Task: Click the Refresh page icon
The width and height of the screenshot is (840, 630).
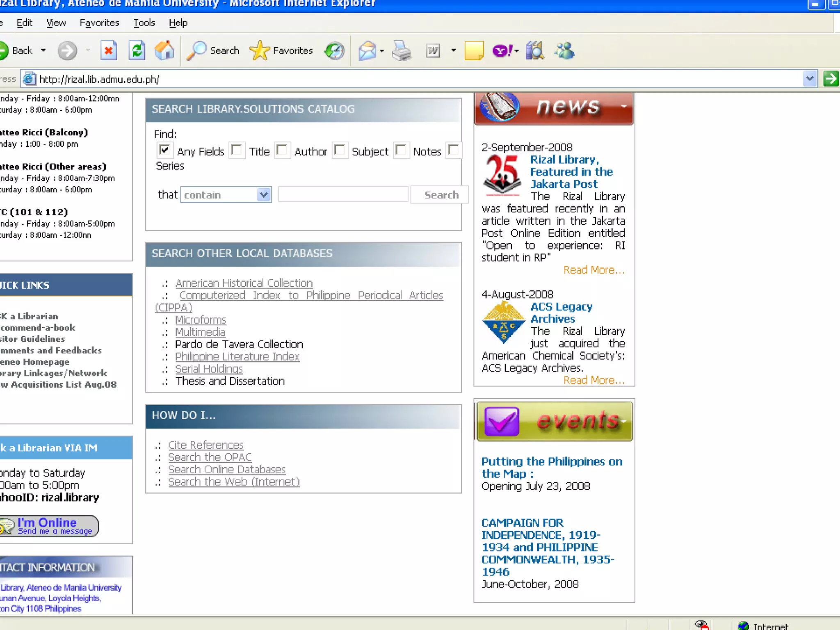Action: tap(137, 51)
